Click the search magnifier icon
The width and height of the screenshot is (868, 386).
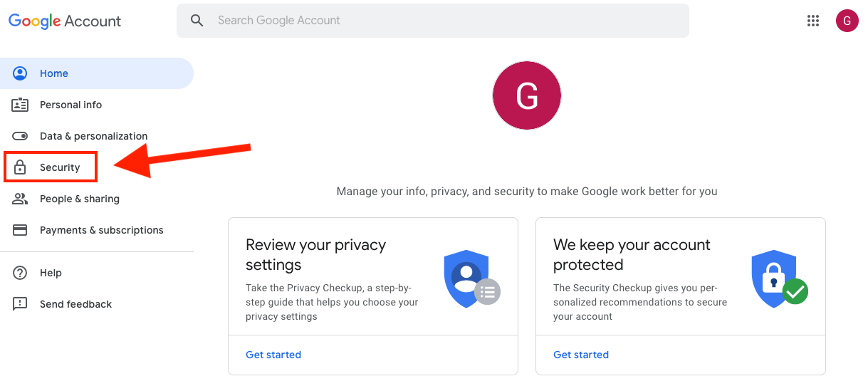pyautogui.click(x=197, y=21)
